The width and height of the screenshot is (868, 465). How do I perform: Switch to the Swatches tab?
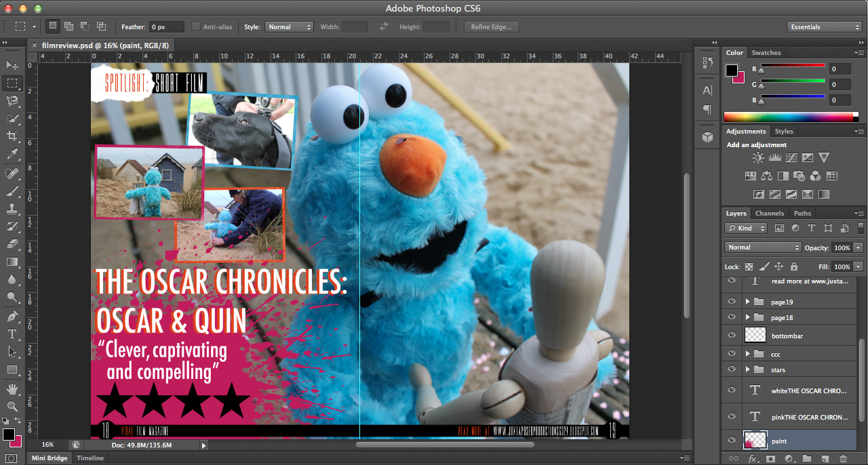click(766, 52)
